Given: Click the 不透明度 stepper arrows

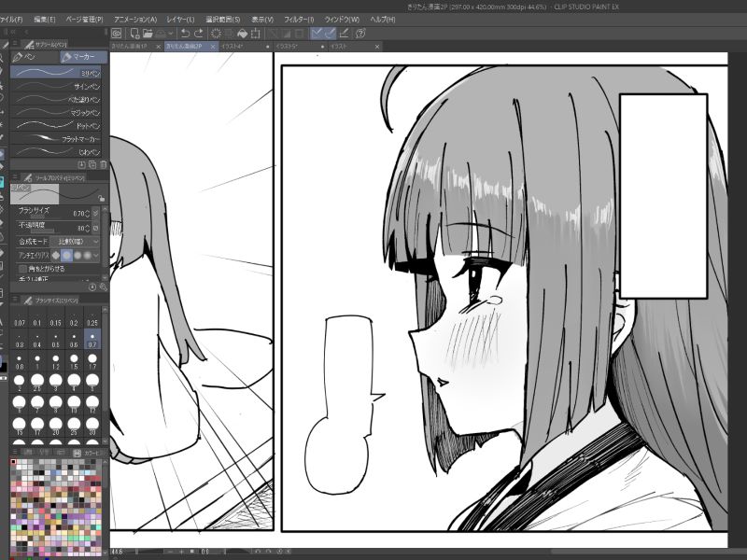Looking at the screenshot, I should click(88, 228).
